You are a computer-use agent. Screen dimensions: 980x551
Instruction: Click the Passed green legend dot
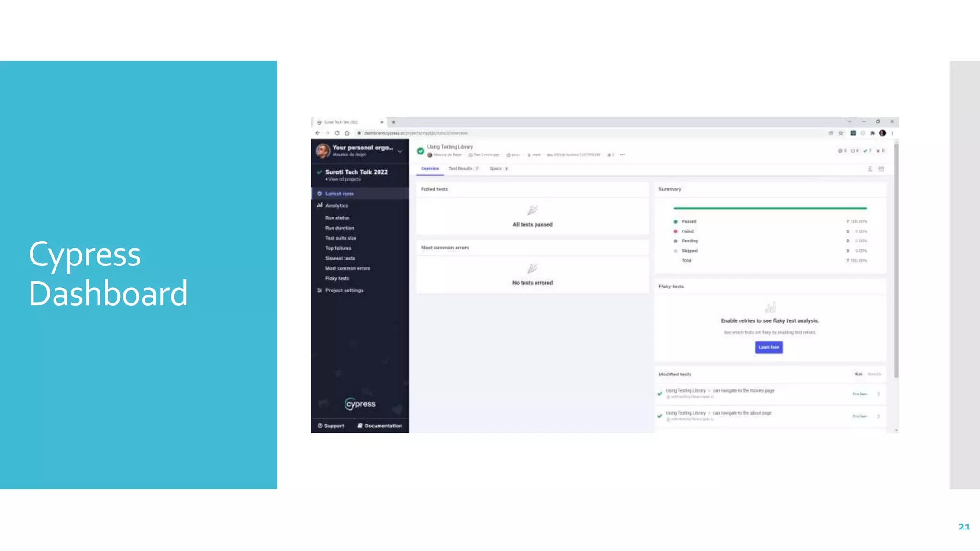[x=675, y=222]
